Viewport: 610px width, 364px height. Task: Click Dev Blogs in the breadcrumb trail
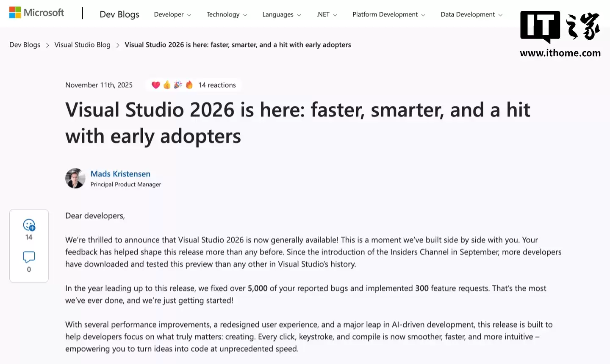click(x=25, y=44)
